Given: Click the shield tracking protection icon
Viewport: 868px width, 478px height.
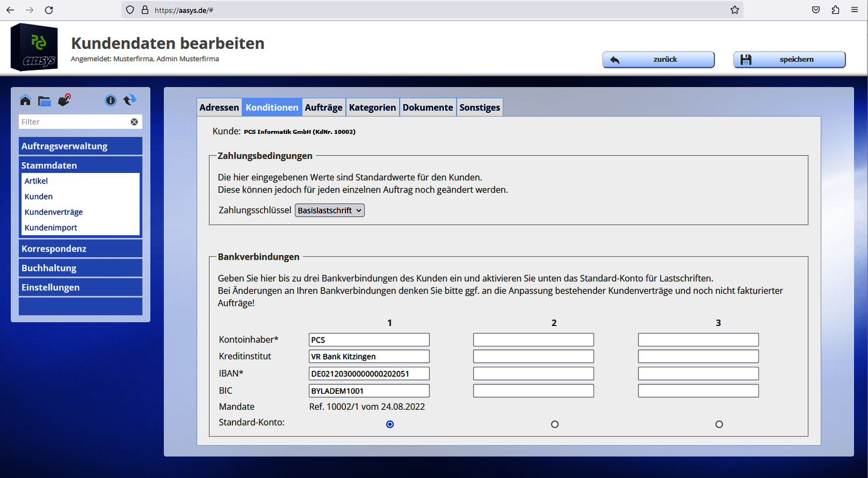Looking at the screenshot, I should tap(130, 10).
